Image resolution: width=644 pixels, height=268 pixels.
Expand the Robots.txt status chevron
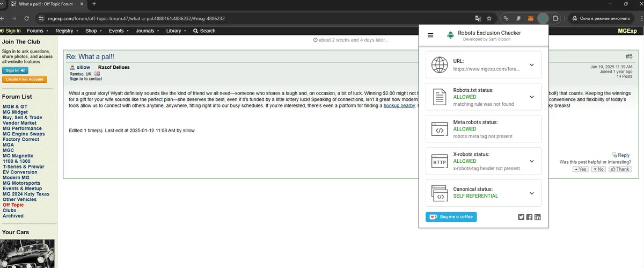[531, 97]
